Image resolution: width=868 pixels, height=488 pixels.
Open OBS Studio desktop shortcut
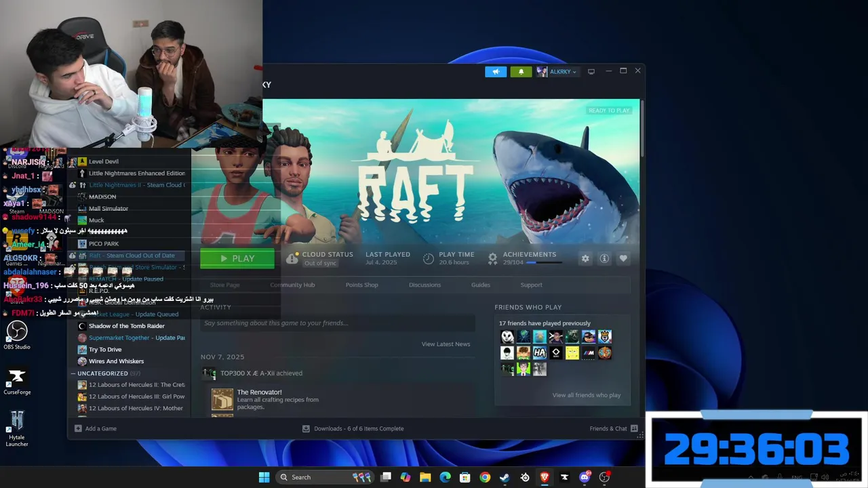17,335
